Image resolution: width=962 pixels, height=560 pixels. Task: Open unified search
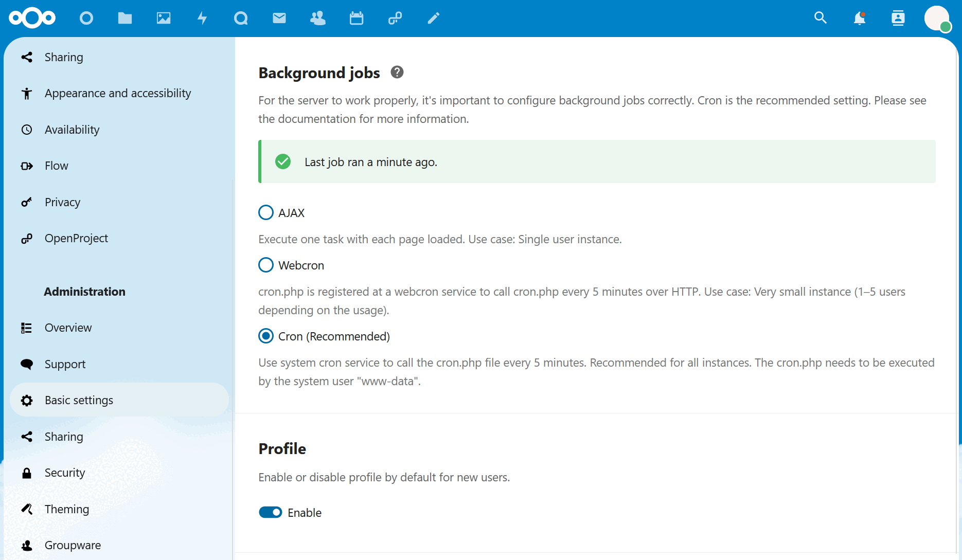tap(820, 18)
